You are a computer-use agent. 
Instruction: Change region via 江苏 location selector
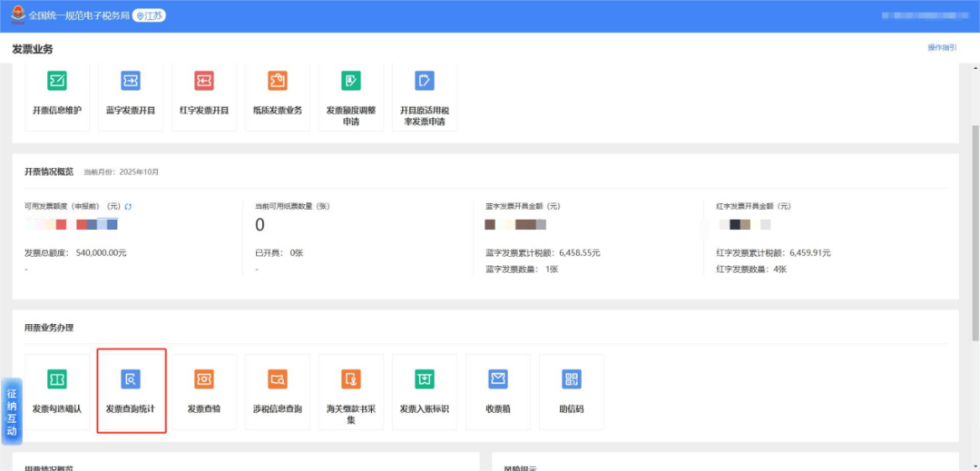pos(150,15)
